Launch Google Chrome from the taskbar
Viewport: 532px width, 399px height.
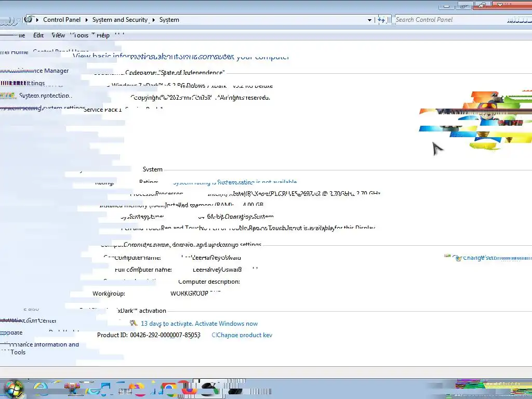pos(169,390)
